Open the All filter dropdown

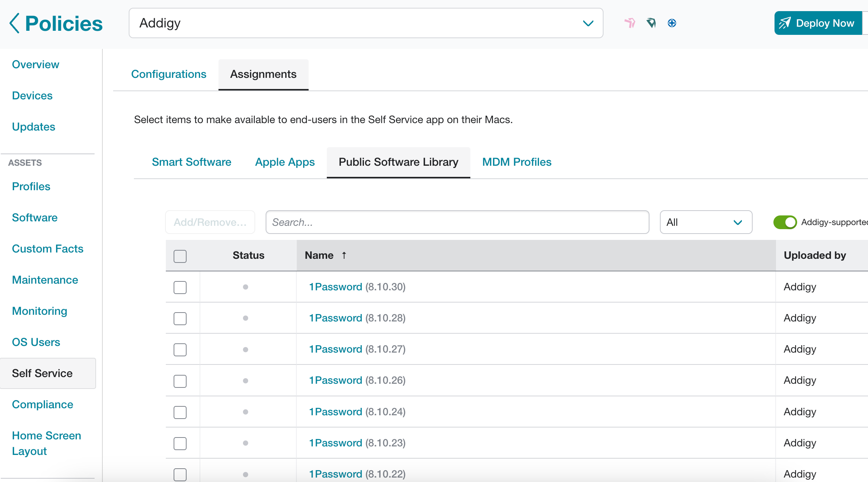click(706, 222)
